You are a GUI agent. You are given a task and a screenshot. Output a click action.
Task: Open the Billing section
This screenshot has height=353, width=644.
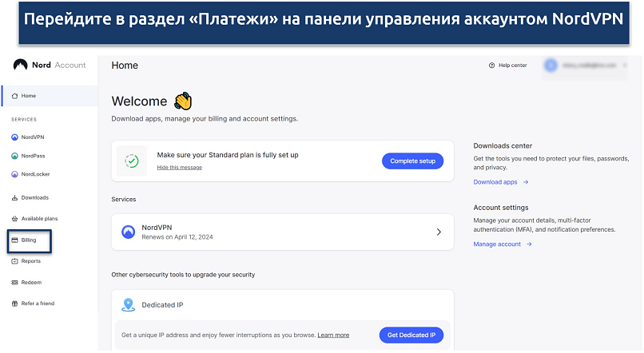(x=29, y=240)
